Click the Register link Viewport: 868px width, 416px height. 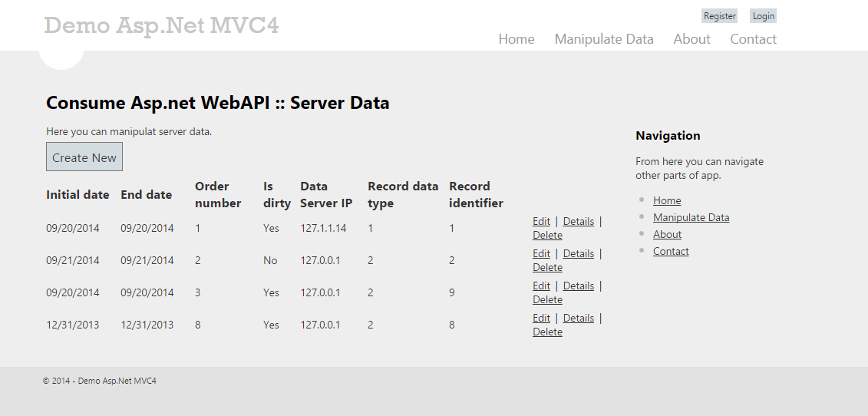click(719, 16)
